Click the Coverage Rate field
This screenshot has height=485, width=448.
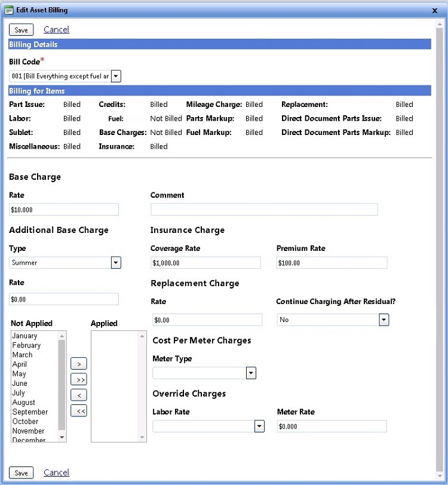[205, 263]
